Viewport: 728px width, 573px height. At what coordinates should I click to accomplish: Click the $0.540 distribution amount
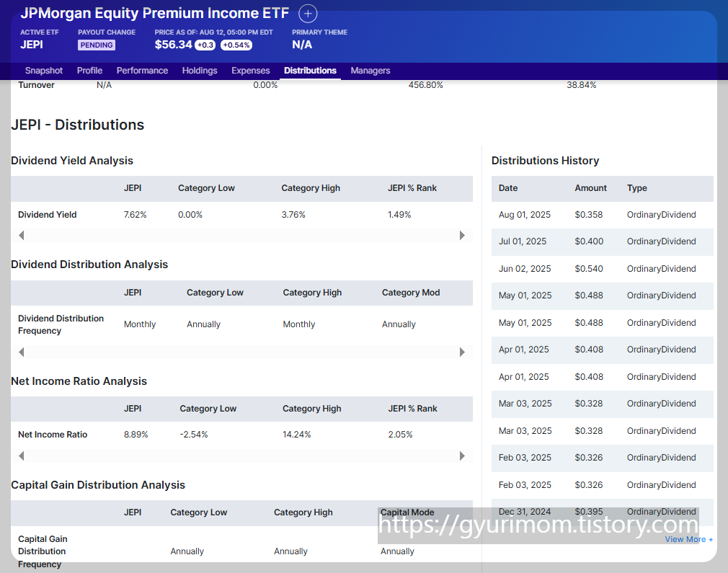[x=589, y=269]
